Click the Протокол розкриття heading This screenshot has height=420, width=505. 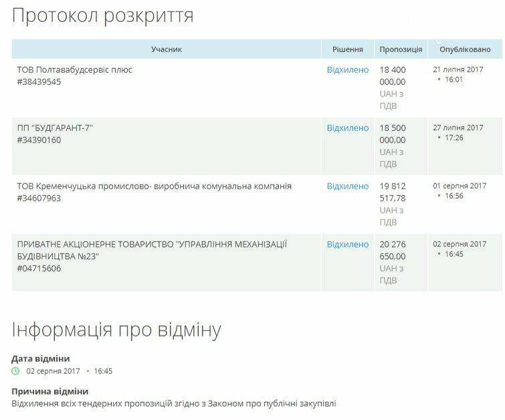tap(103, 16)
